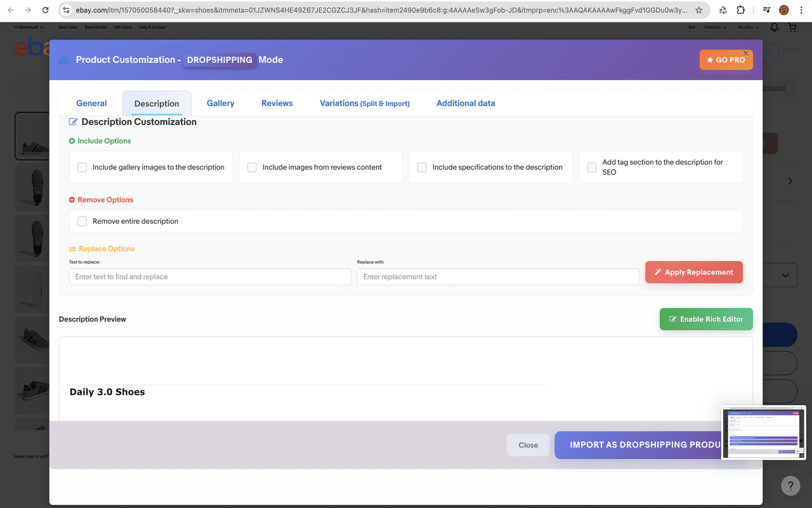The image size is (812, 508).
Task: Expand the Watchlist dropdown
Action: pos(714,27)
